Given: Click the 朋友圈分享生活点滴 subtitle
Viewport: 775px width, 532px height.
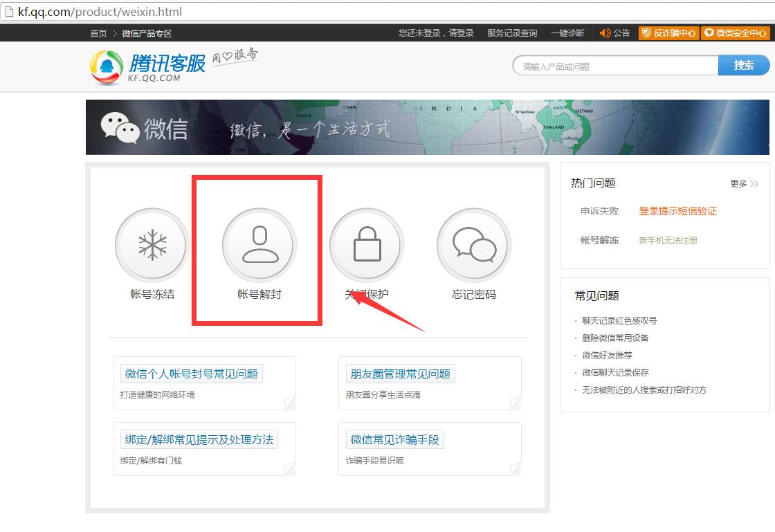Looking at the screenshot, I should [383, 395].
